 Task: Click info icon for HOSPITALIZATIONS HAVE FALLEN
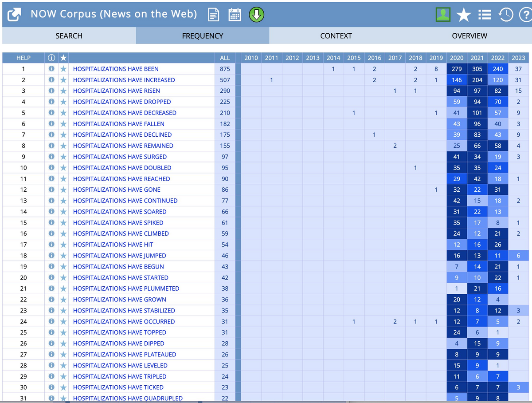click(x=51, y=124)
